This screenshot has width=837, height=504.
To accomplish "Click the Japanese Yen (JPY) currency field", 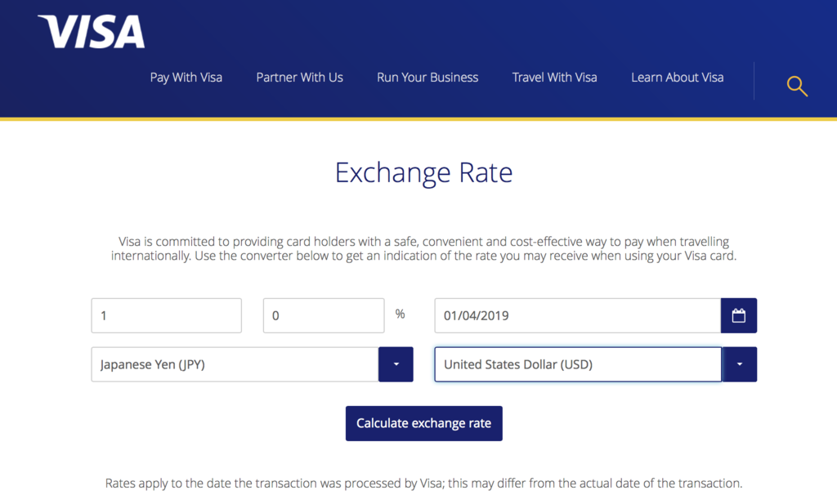I will [x=235, y=364].
